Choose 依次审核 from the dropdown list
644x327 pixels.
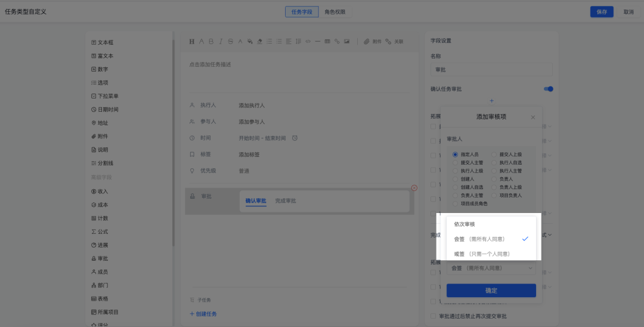465,224
